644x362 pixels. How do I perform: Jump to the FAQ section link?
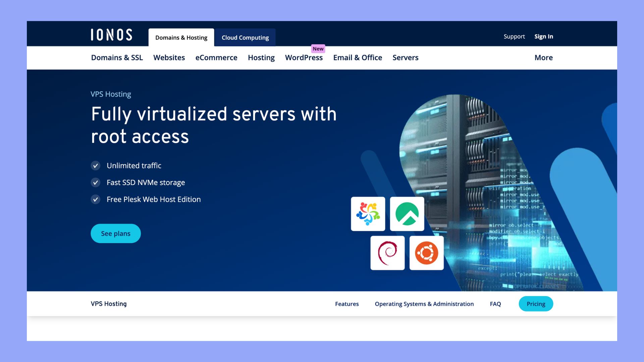(x=495, y=304)
